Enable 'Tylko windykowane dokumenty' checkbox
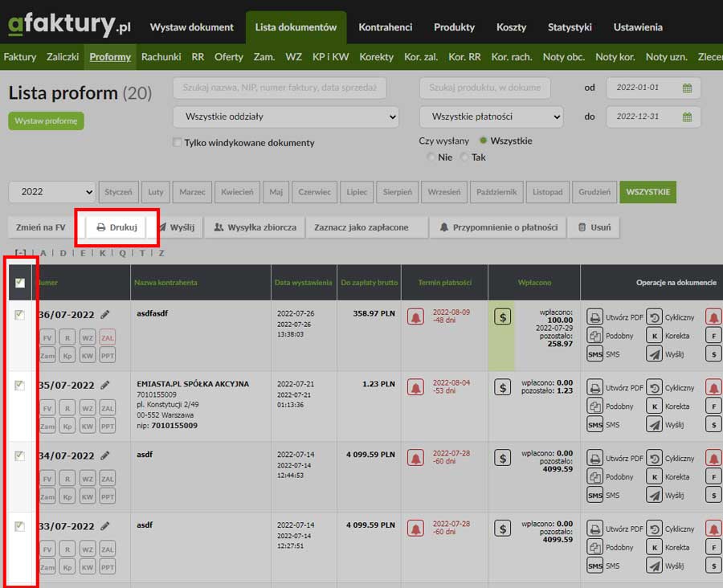The image size is (723, 588). pos(178,143)
